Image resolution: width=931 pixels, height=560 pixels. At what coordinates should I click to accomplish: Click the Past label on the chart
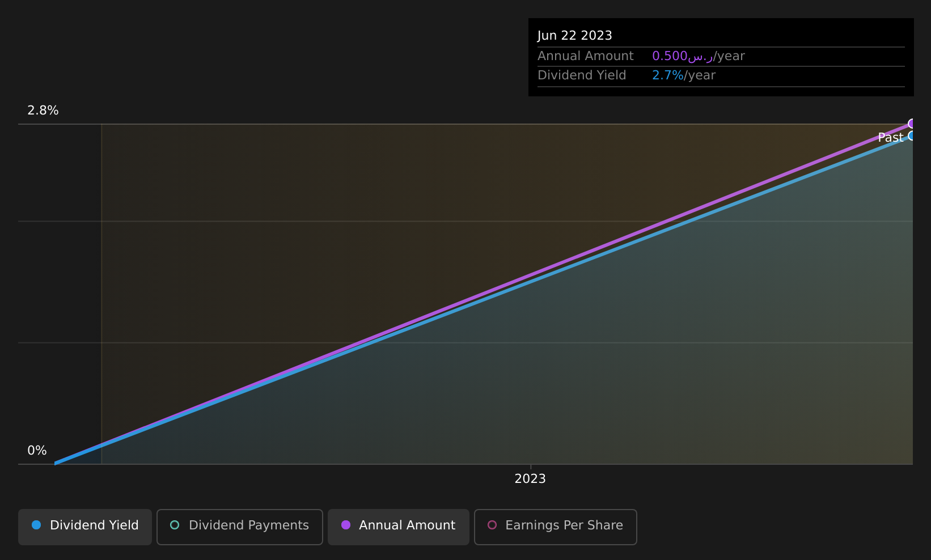coord(890,138)
